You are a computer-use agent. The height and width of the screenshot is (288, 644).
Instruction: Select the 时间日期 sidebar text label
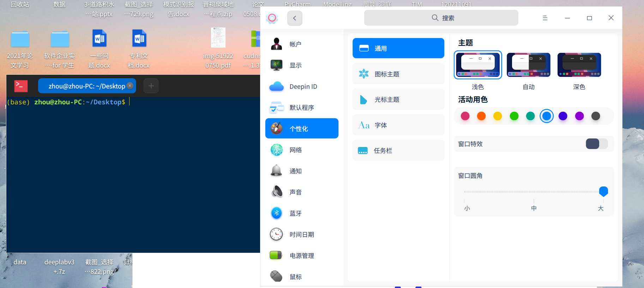click(x=302, y=234)
